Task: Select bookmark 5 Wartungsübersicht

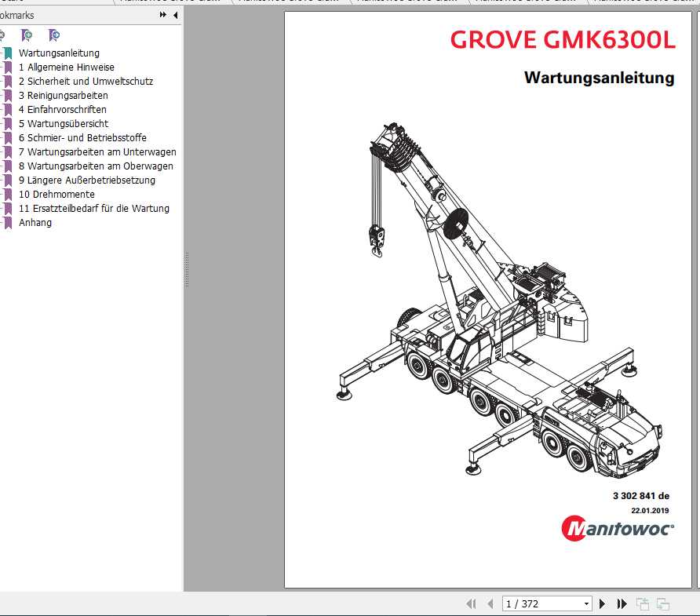Action: point(64,124)
